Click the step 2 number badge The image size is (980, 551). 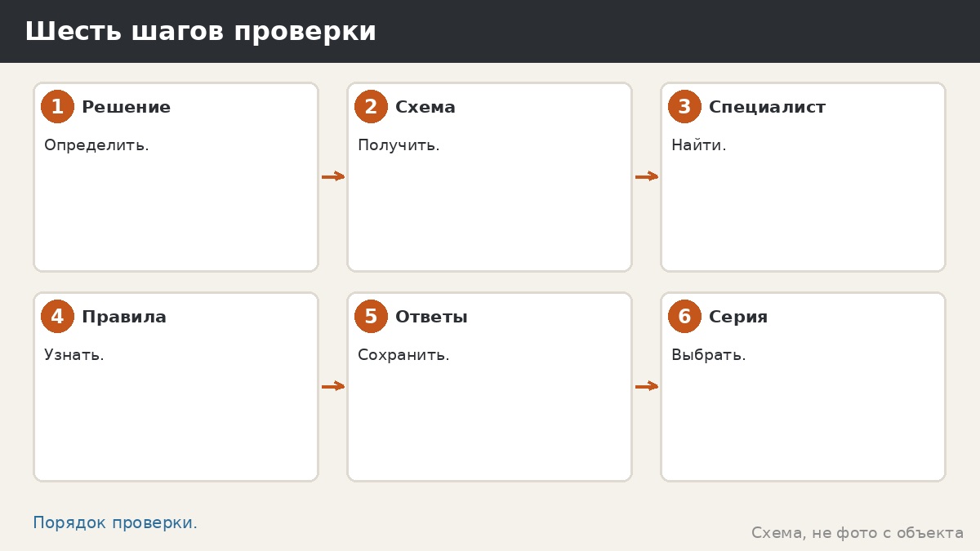point(371,107)
